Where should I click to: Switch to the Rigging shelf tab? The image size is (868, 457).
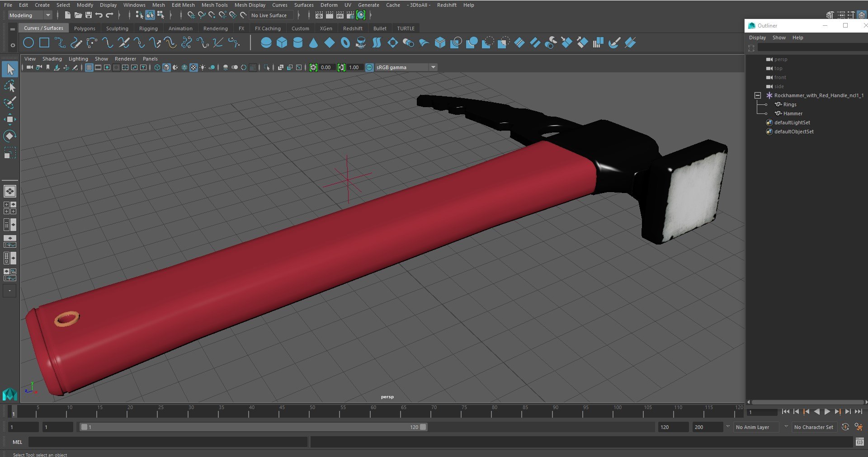coord(148,28)
